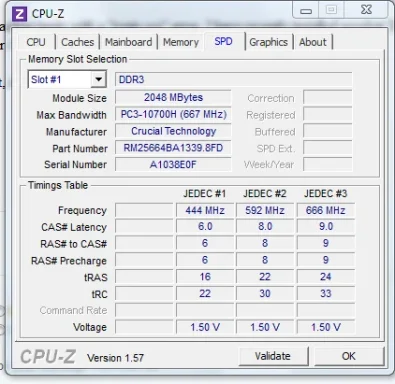This screenshot has height=384, width=395.
Task: Click the DDR3 memory type field
Action: tap(233, 79)
